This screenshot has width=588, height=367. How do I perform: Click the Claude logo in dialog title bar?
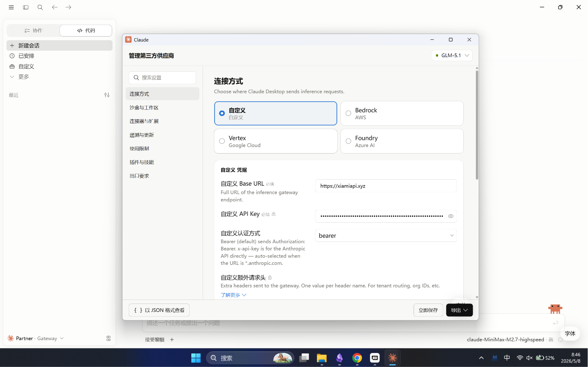coord(129,40)
